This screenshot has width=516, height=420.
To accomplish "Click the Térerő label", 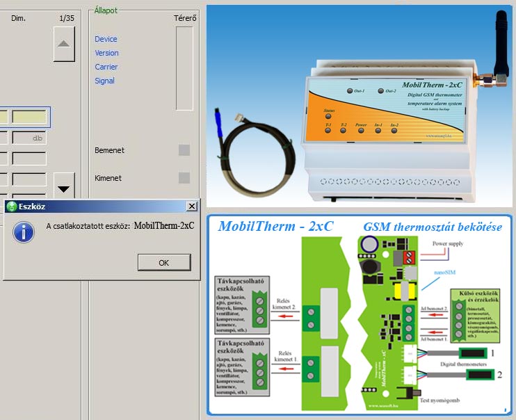I will click(x=185, y=18).
